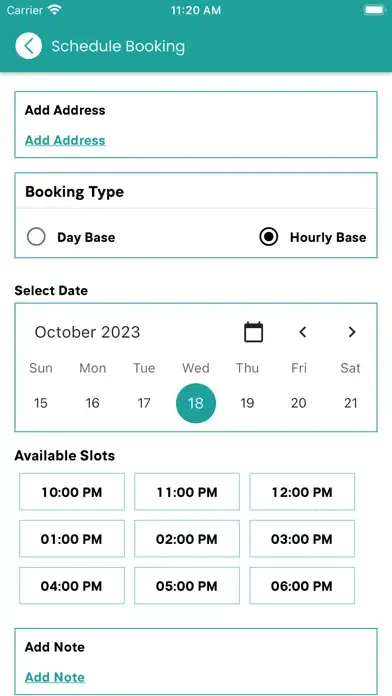Viewport: 392px width, 696px height.
Task: Open the calendar picker icon
Action: 253,332
